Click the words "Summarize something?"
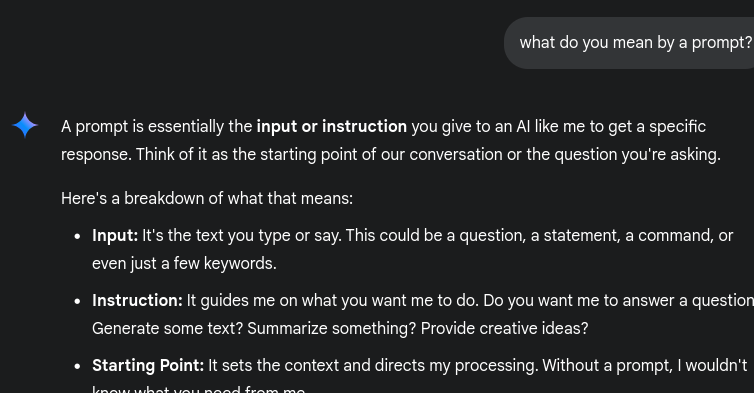Viewport: 754px width, 393px height. click(332, 329)
